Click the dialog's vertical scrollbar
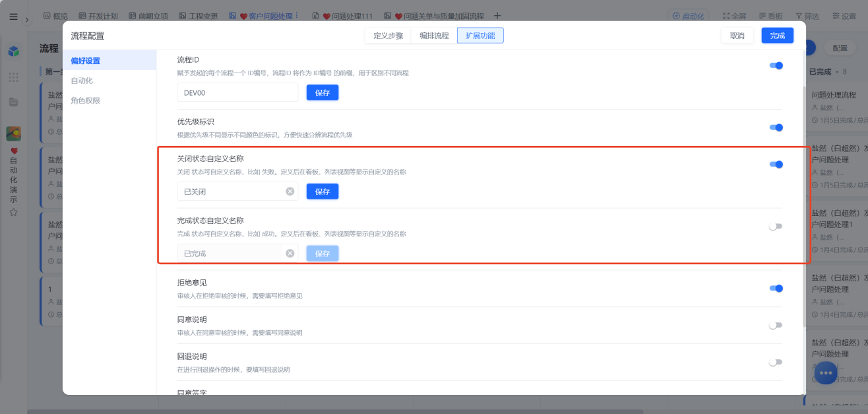868x414 pixels. coord(803,205)
